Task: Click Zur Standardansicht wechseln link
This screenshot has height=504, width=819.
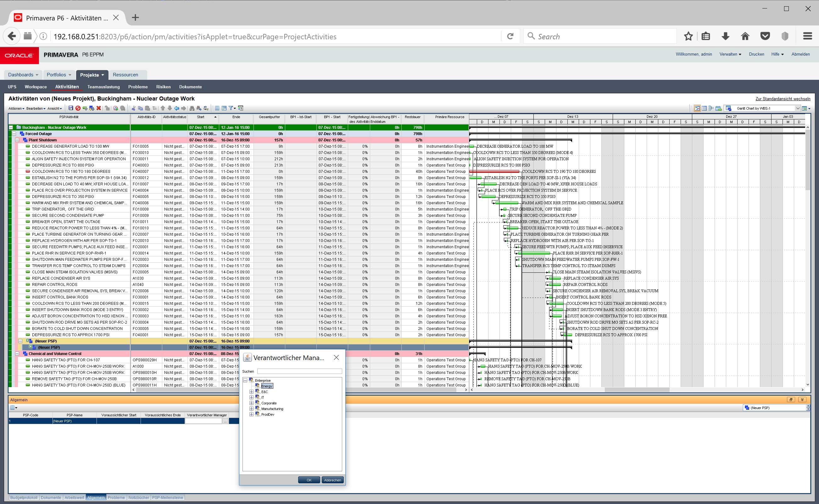Action: 783,99
